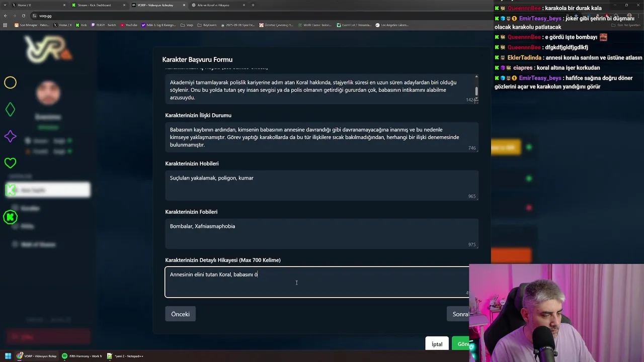Click EmirTeasy_beys username on joker message
644x362 pixels.
point(540,18)
